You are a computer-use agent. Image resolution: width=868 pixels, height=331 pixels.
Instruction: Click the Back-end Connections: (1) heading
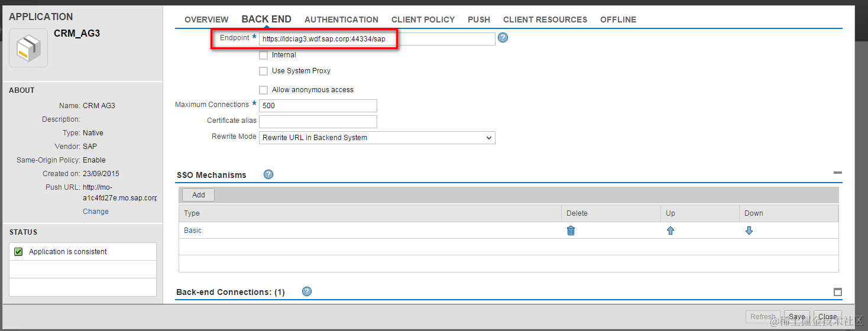pos(231,292)
